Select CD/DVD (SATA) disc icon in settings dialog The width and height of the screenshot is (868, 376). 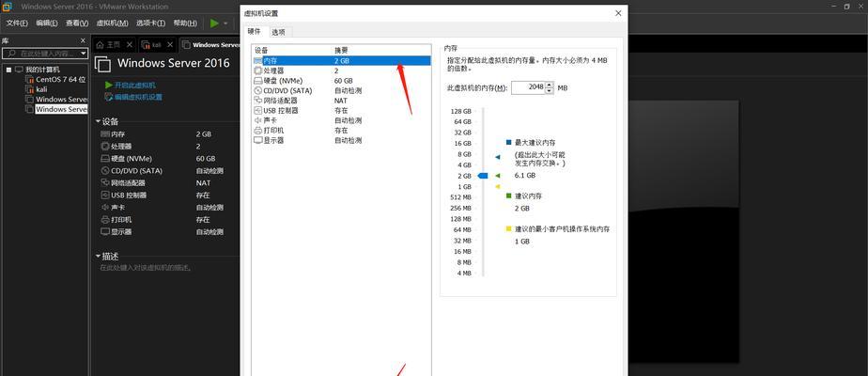257,91
